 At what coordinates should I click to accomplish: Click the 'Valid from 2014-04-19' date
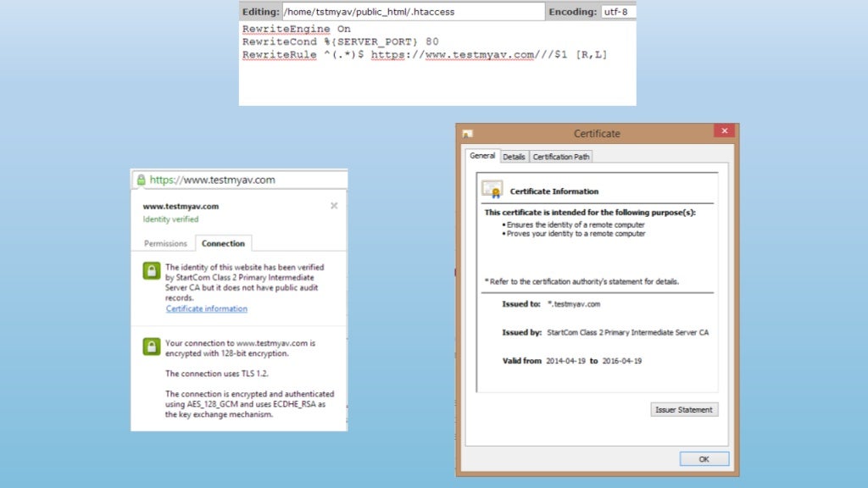click(x=565, y=361)
